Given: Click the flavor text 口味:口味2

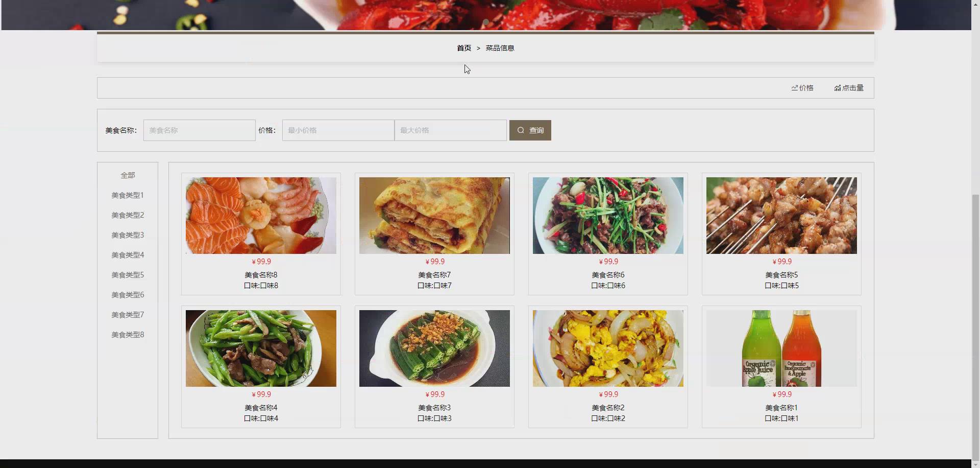Looking at the screenshot, I should click(x=608, y=418).
